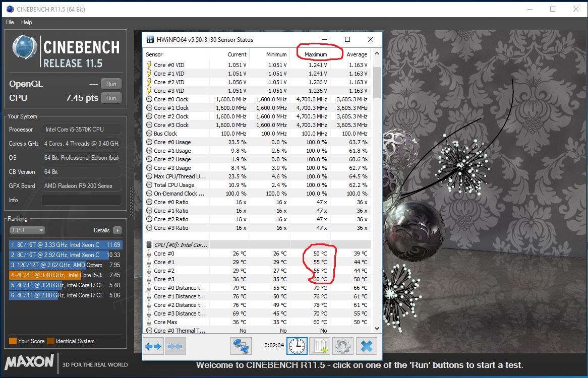Maximize the HWiNFO64 Sensor Status window
588x378 pixels.
tap(347, 39)
